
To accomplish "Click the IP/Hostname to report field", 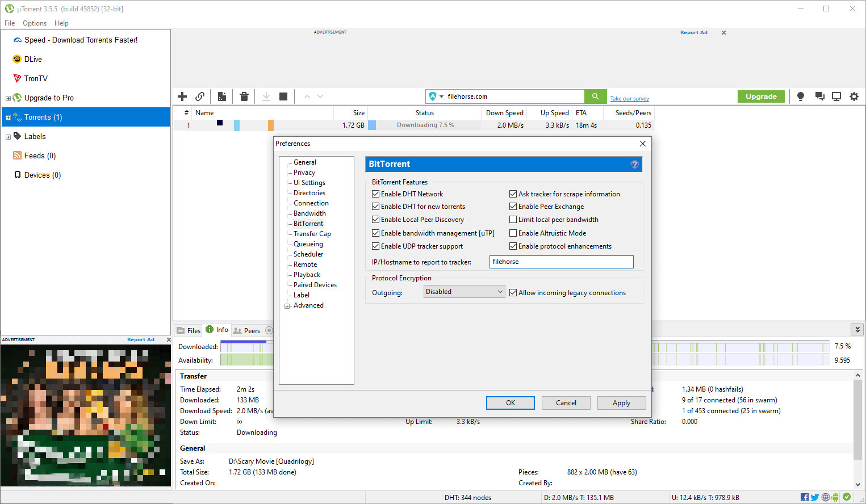I will pyautogui.click(x=561, y=262).
